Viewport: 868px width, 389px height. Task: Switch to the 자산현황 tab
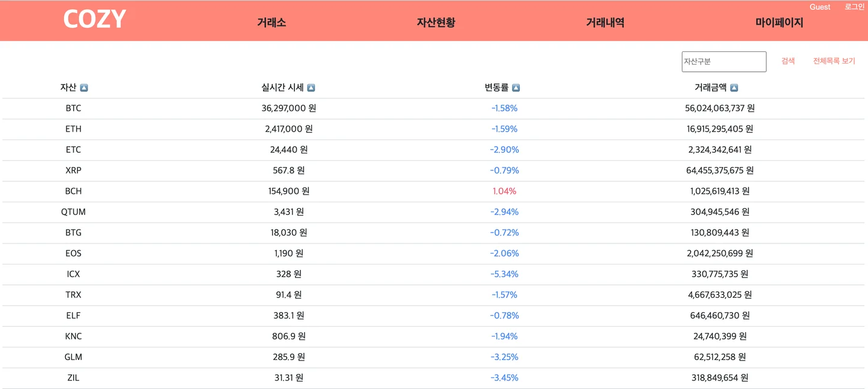point(436,22)
